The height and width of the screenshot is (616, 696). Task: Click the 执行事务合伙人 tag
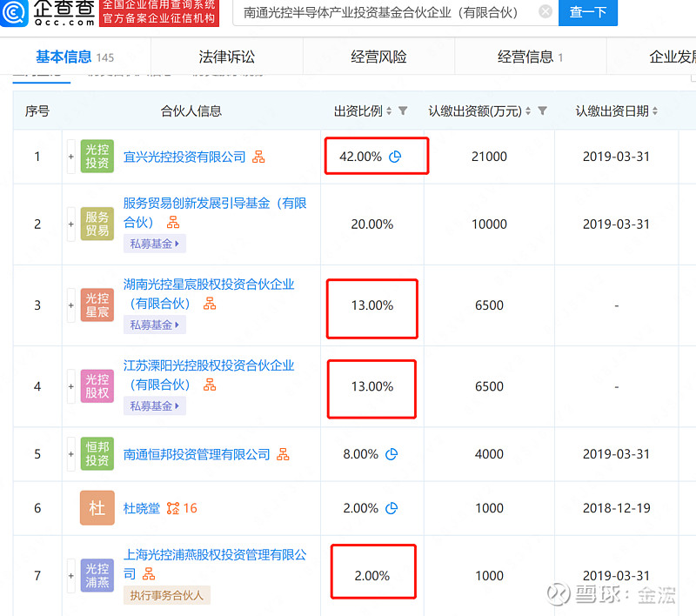tap(167, 595)
